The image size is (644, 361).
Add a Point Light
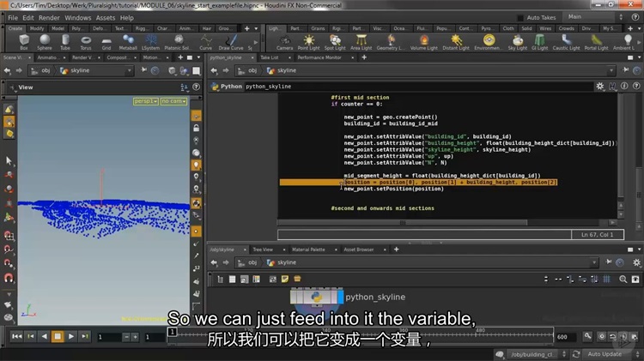pyautogui.click(x=308, y=42)
